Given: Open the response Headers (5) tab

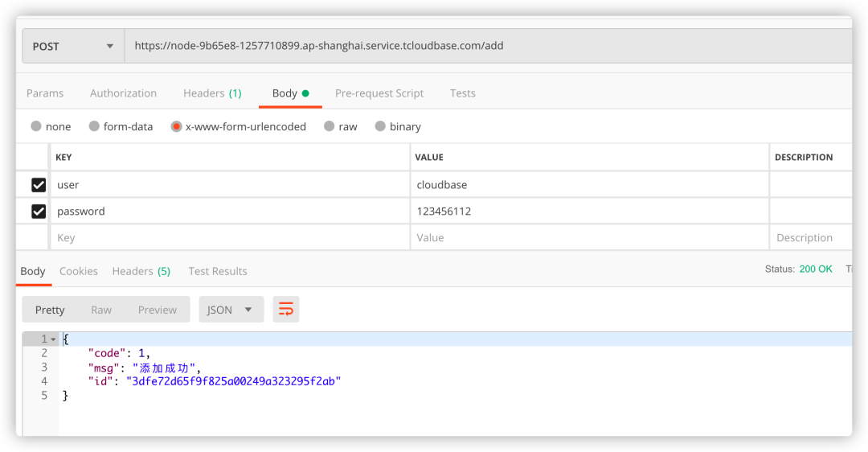Looking at the screenshot, I should click(141, 271).
